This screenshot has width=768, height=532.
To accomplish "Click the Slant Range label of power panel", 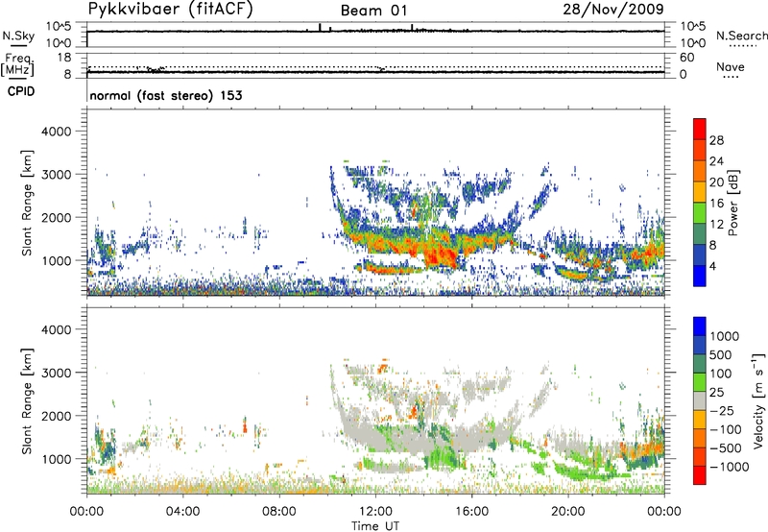I will click(27, 203).
